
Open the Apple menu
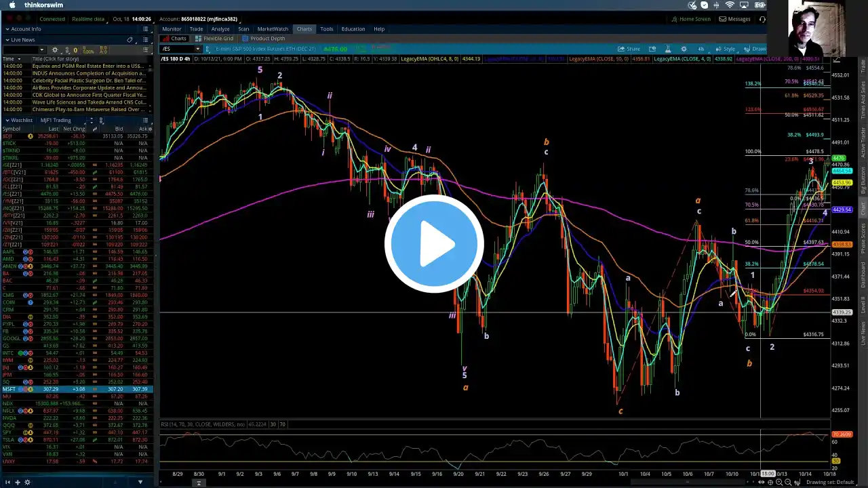[14, 5]
